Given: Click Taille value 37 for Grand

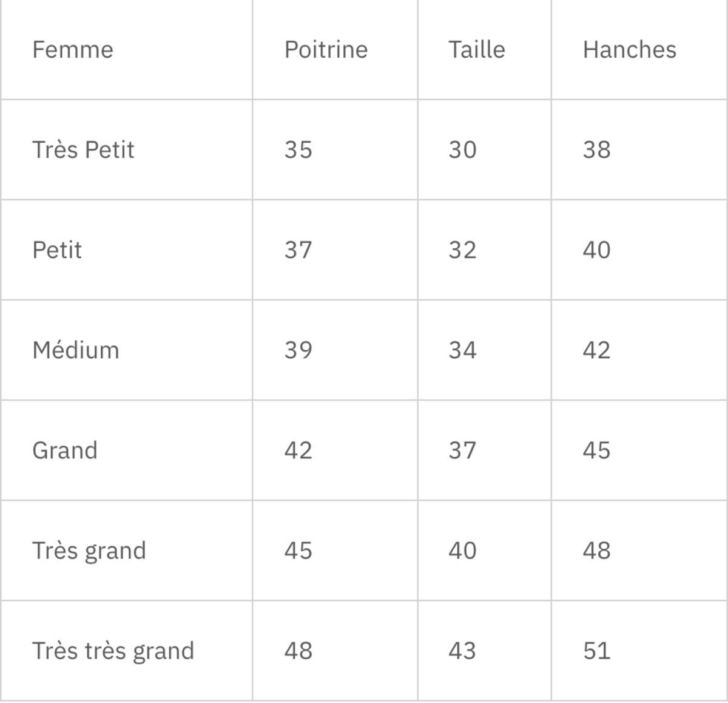Looking at the screenshot, I should (462, 450).
